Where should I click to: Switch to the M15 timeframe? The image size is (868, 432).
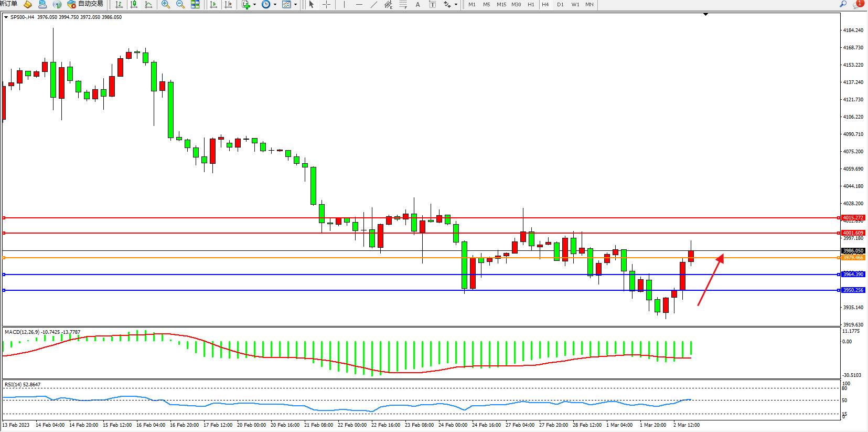tap(501, 5)
